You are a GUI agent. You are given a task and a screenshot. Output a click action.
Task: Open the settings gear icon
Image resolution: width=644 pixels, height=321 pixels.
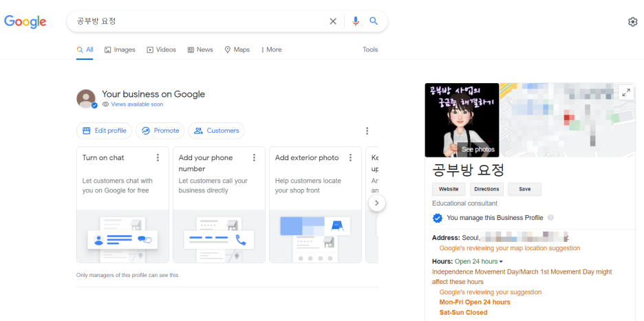coord(633,22)
